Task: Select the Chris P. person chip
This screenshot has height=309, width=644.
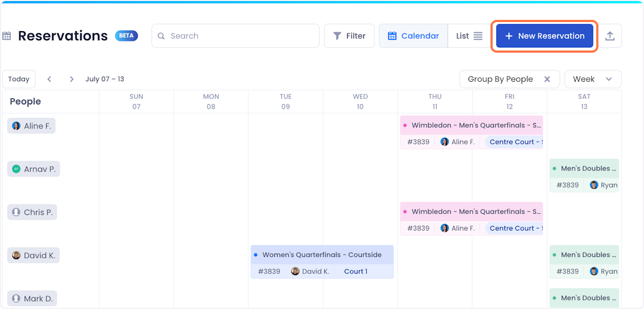Action: click(32, 212)
